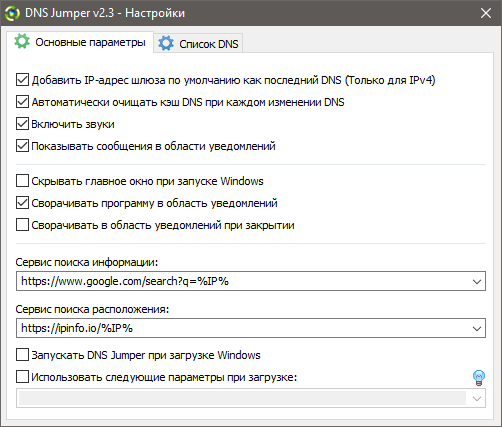Image resolution: width=502 pixels, height=427 pixels.
Task: Enable Сворачивать в область уведомлений при закрытии
Action: tap(22, 225)
